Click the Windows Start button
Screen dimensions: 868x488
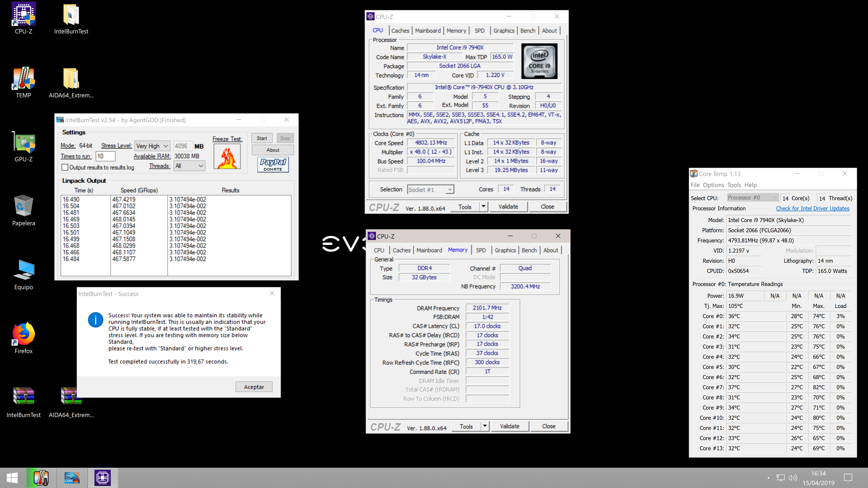tap(12, 478)
